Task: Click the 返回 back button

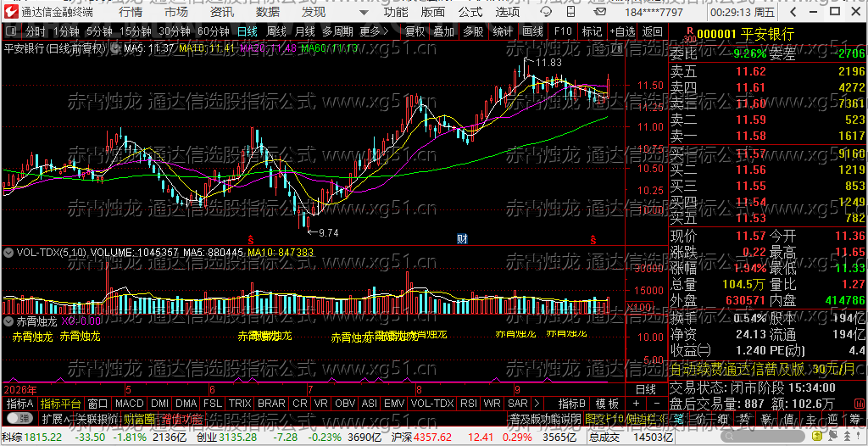Action: coord(654,31)
